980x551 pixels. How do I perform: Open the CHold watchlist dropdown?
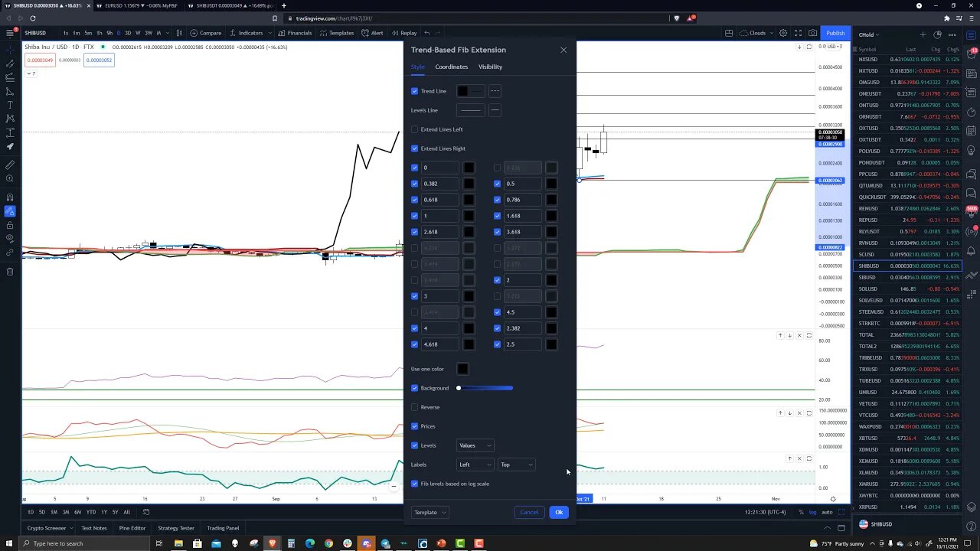[869, 34]
